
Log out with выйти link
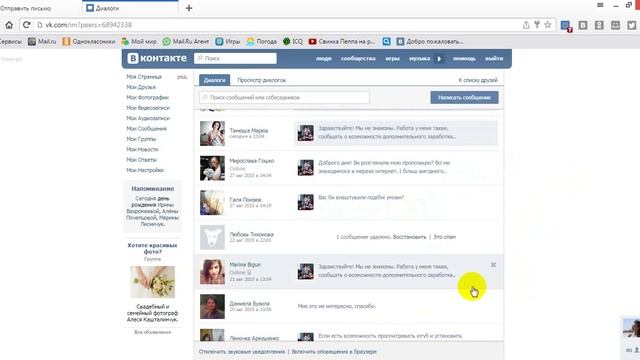pyautogui.click(x=494, y=59)
